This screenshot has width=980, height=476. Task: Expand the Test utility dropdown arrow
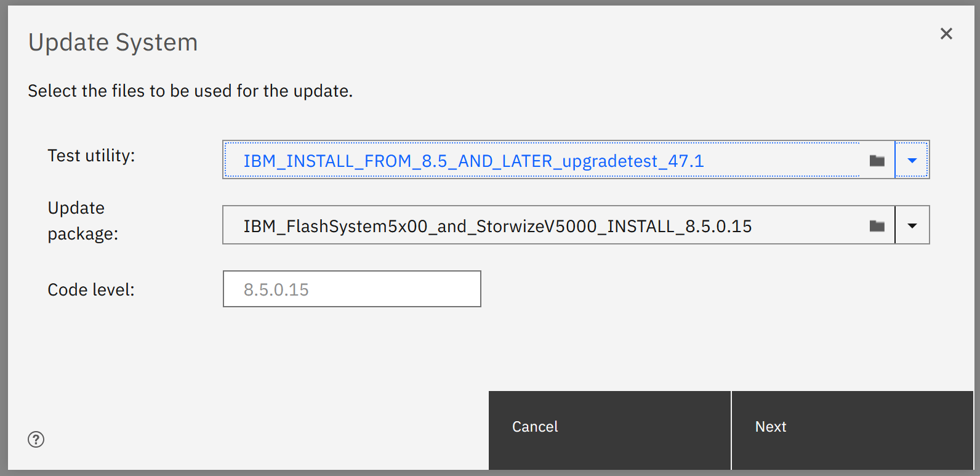(912, 160)
